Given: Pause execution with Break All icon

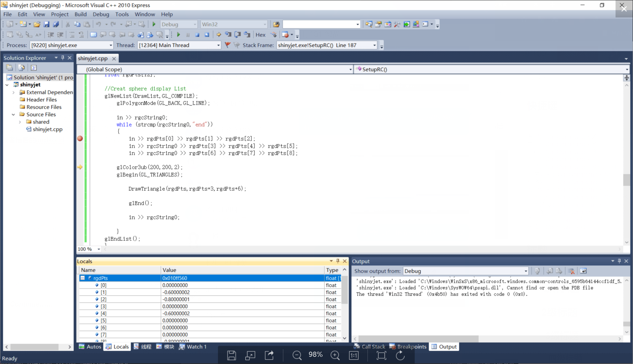Looking at the screenshot, I should pos(188,35).
